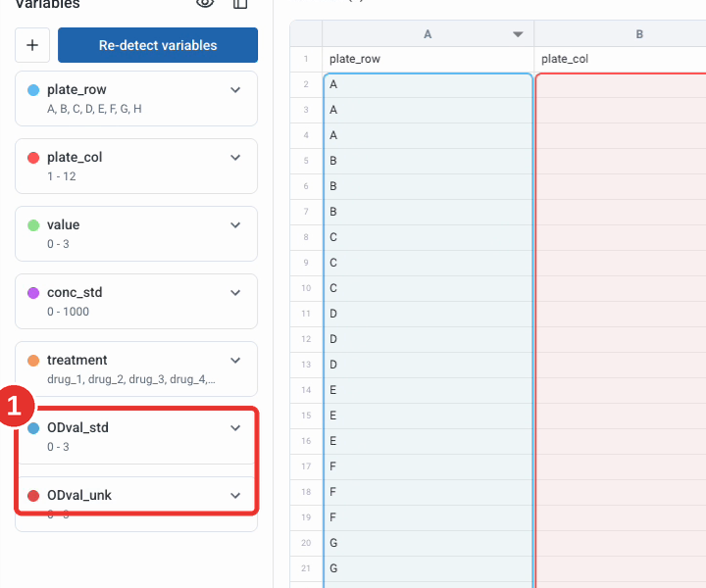
Task: Click cell A20 containing G
Action: [428, 543]
